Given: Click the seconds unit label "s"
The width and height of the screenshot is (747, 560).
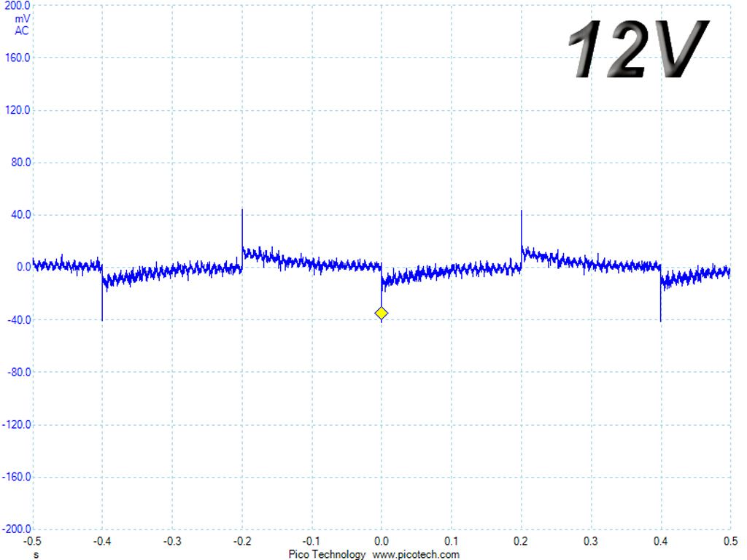Looking at the screenshot, I should click(x=36, y=555).
